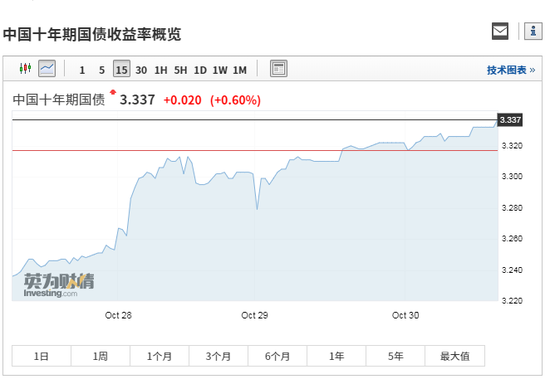The width and height of the screenshot is (550, 384).
Task: Click the 3.220 axis label
Action: [512, 301]
